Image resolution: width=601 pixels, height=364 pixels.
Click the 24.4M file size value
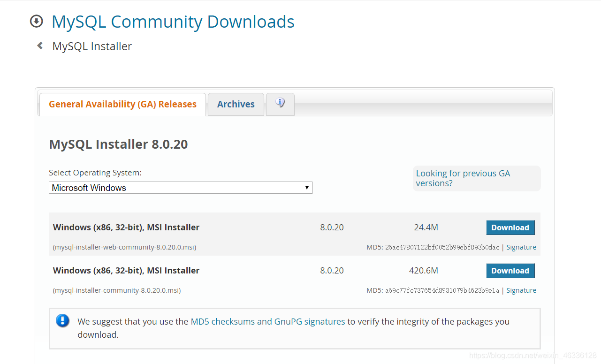(426, 227)
